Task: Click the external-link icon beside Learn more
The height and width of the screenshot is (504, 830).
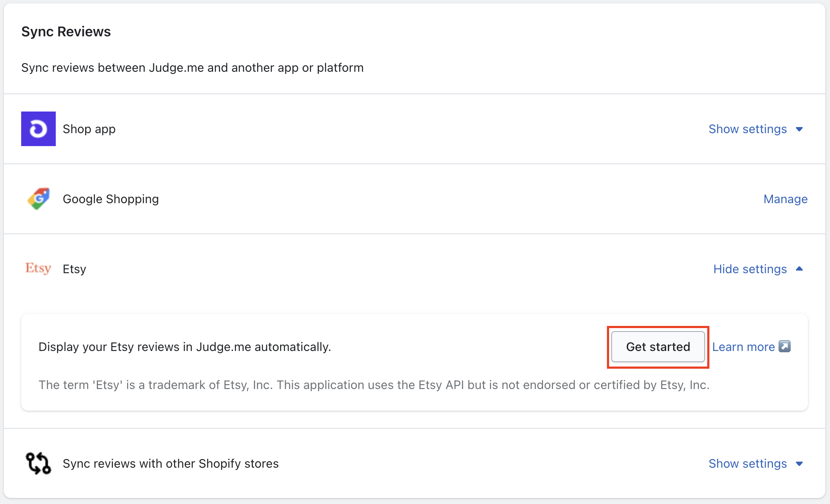Action: 785,347
